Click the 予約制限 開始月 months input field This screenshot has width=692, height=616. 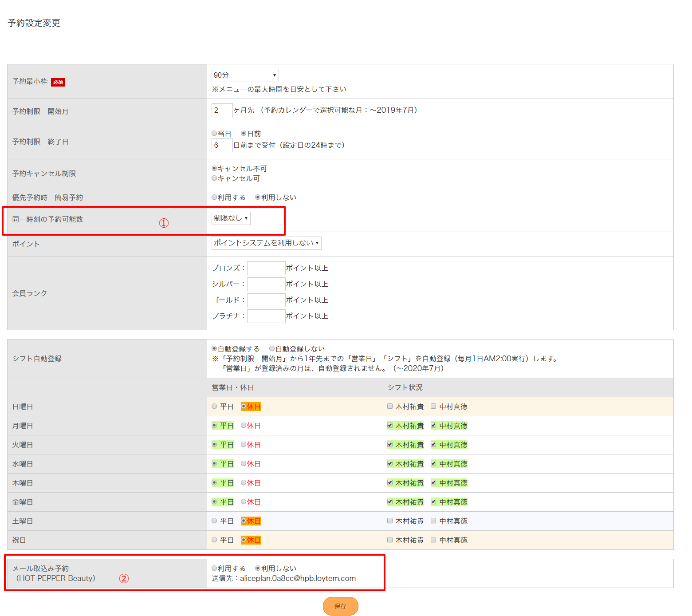point(222,110)
